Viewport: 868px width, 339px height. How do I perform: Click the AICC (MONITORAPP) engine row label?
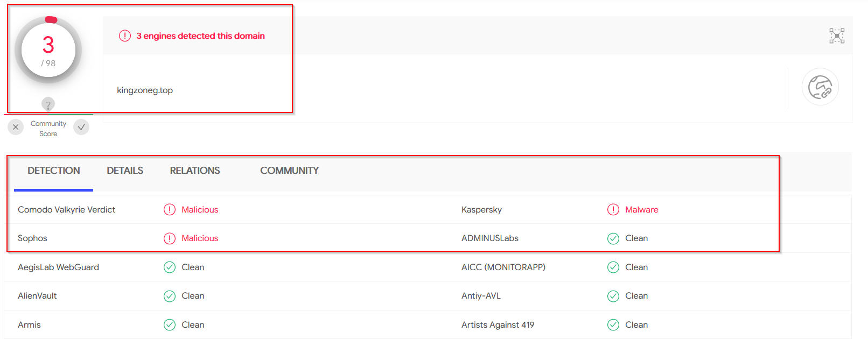point(503,267)
